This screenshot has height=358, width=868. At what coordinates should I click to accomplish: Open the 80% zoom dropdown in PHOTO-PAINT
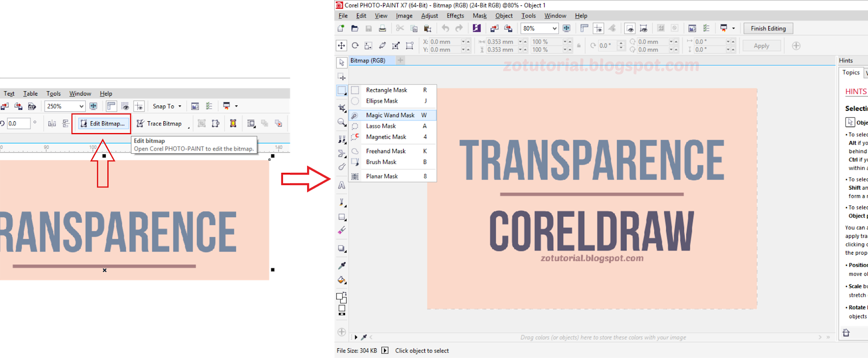[x=539, y=28]
